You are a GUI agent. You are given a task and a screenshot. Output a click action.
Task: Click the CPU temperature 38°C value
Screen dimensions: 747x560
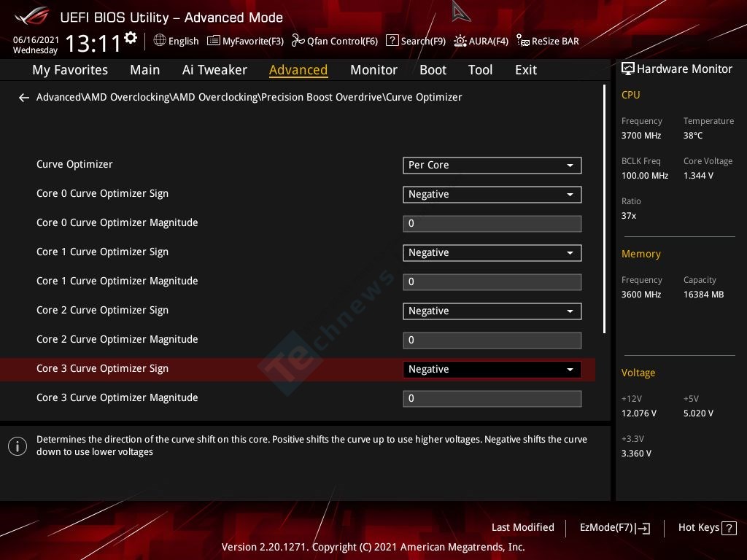tap(693, 136)
